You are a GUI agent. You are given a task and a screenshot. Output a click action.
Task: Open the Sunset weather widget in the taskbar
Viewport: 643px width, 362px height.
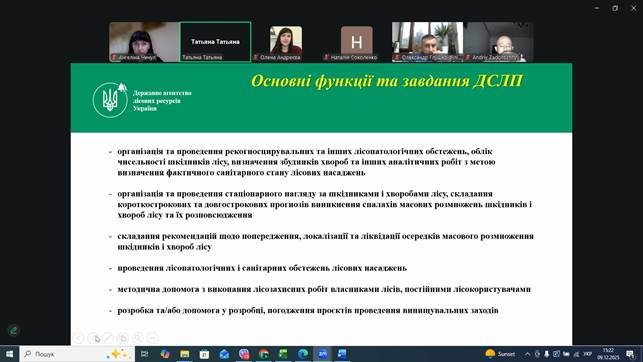pyautogui.click(x=500, y=354)
